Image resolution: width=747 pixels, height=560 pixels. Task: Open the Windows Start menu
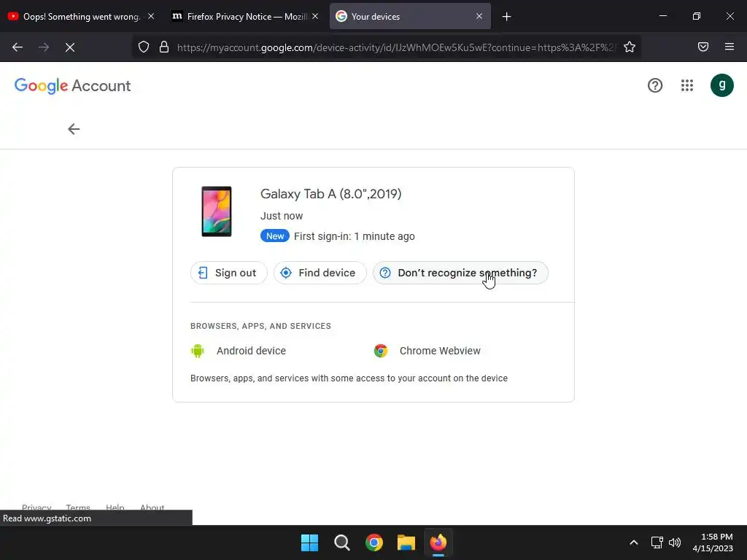pos(309,542)
